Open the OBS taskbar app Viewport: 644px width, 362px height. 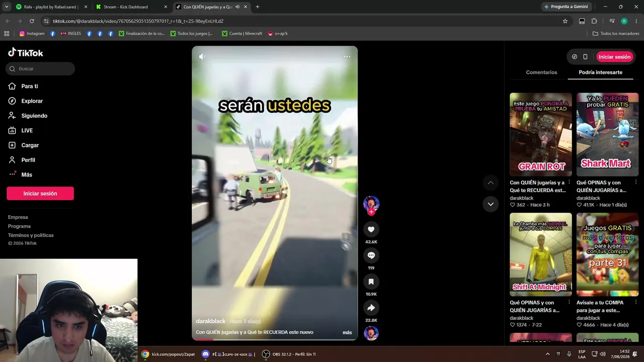[289, 354]
